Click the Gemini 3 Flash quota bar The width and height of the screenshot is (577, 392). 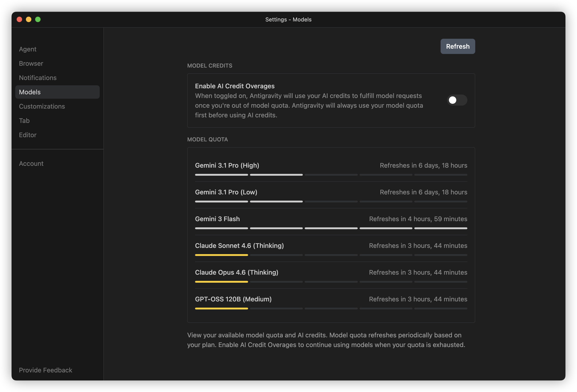coord(331,228)
